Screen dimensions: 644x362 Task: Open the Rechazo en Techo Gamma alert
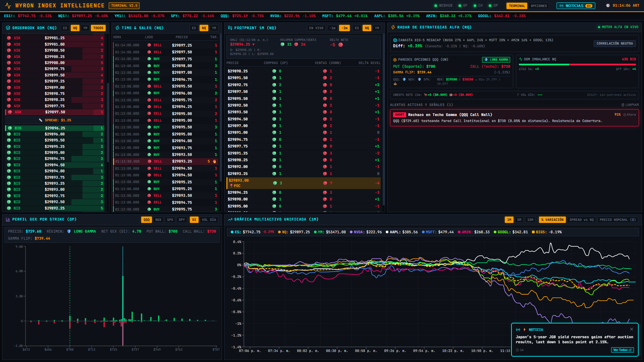pos(514,118)
